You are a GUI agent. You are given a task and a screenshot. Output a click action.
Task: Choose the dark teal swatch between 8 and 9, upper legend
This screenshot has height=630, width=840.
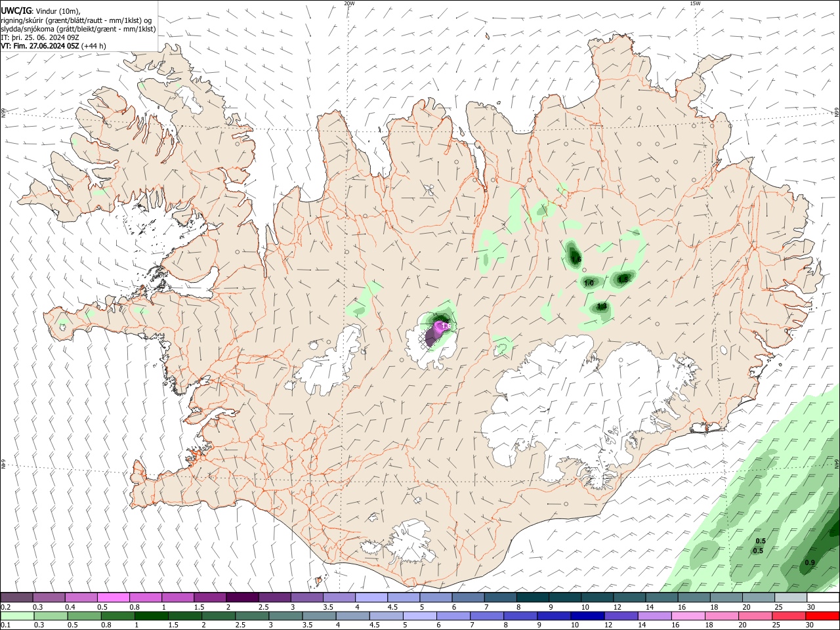coord(532,597)
